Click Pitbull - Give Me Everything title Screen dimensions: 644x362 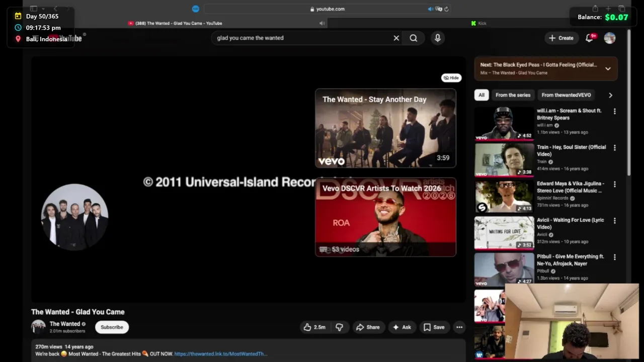[x=571, y=260]
